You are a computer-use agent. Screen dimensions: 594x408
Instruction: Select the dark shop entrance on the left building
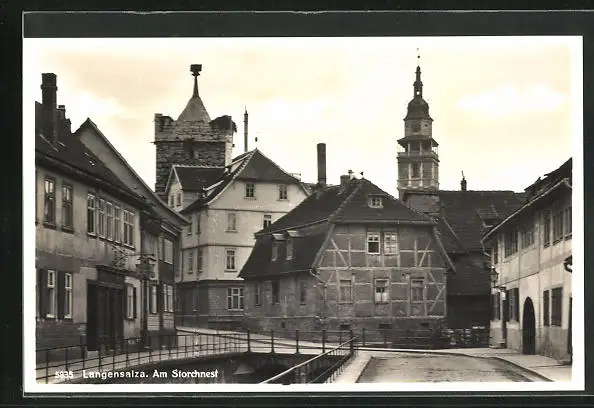tap(106, 315)
